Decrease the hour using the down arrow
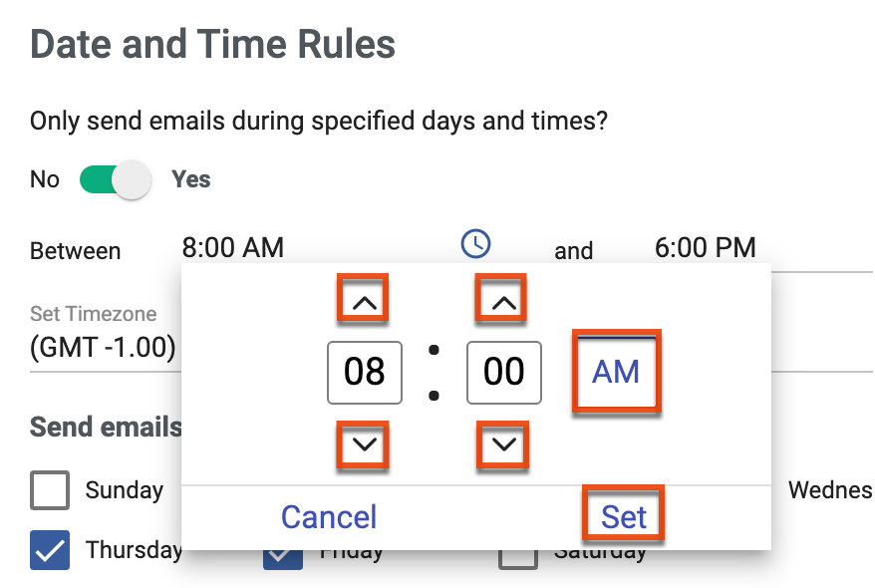The image size is (875, 588). pos(364,445)
